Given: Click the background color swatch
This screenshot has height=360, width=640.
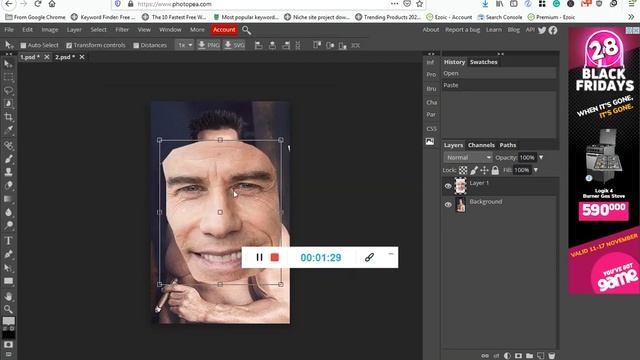Looking at the screenshot, I should [x=8, y=335].
